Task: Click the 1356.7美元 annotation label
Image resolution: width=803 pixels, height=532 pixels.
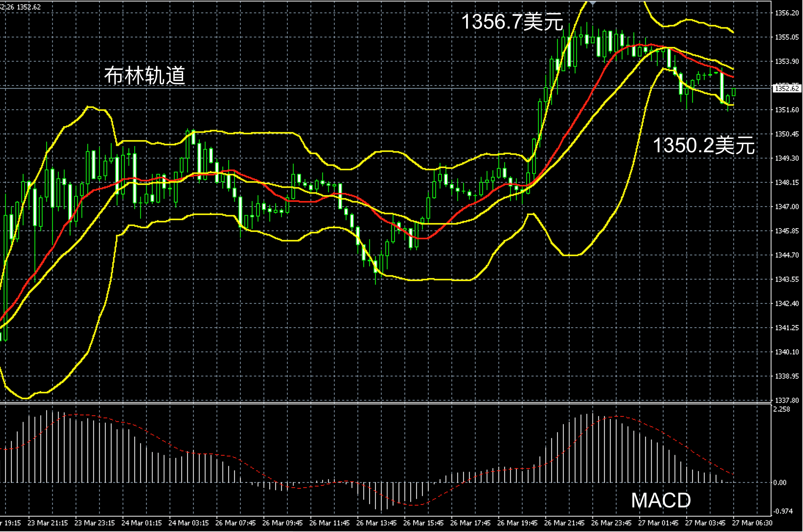Action: tap(512, 22)
